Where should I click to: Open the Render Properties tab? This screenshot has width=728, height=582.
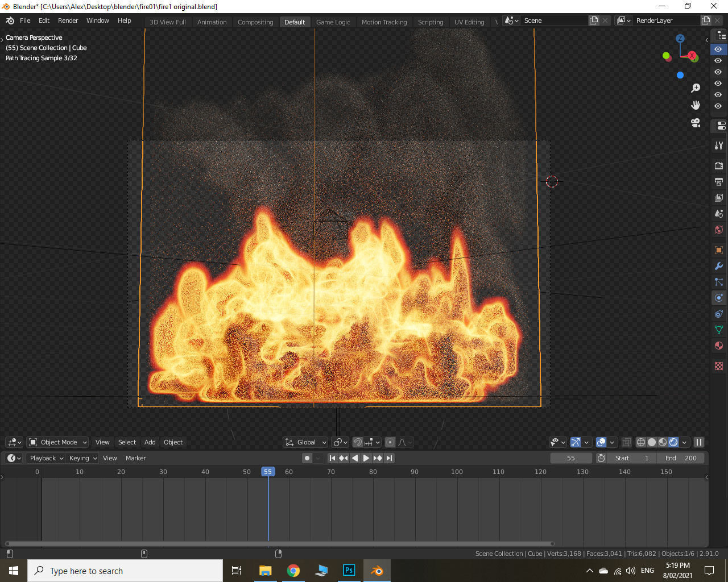coord(718,165)
